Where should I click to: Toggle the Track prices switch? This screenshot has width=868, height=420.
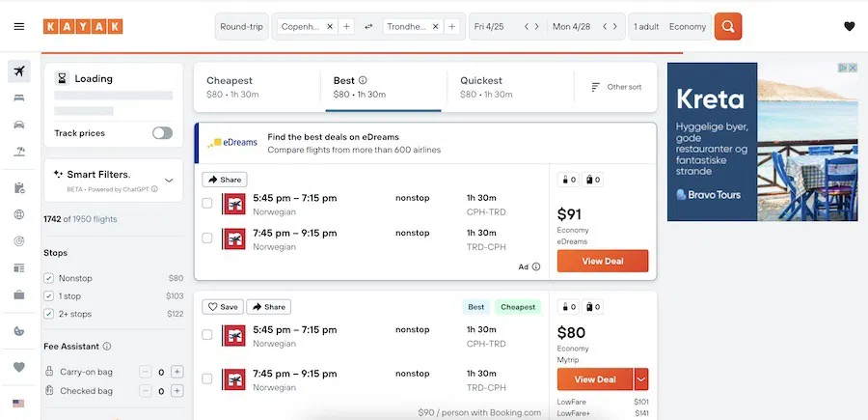[x=162, y=133]
